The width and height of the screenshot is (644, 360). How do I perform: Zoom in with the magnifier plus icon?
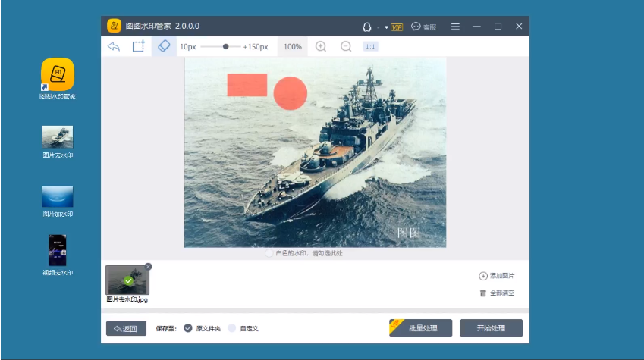click(321, 46)
